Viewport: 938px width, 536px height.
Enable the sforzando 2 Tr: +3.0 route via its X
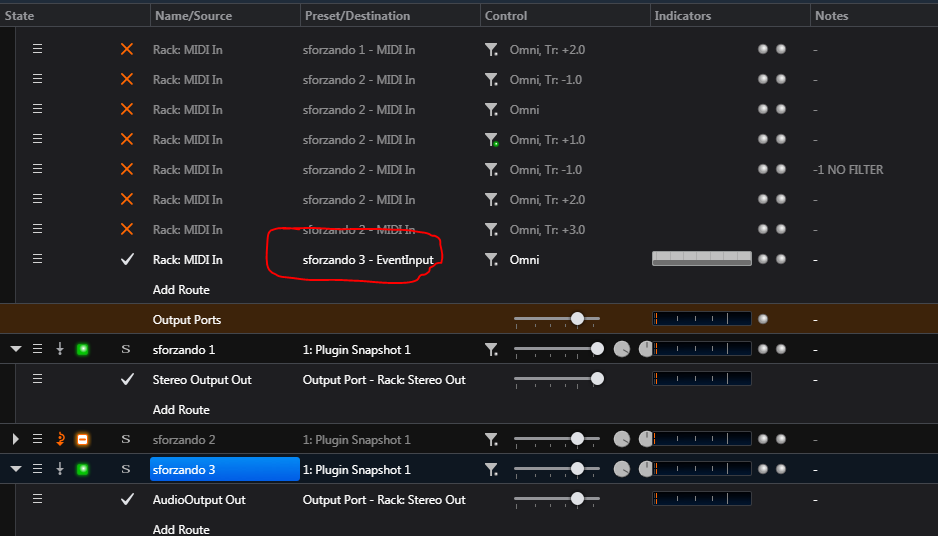(x=127, y=229)
